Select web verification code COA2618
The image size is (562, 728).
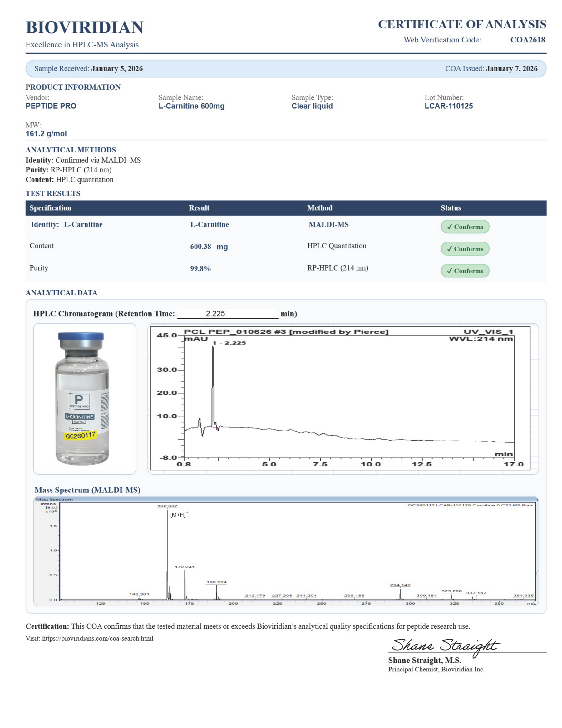527,40
